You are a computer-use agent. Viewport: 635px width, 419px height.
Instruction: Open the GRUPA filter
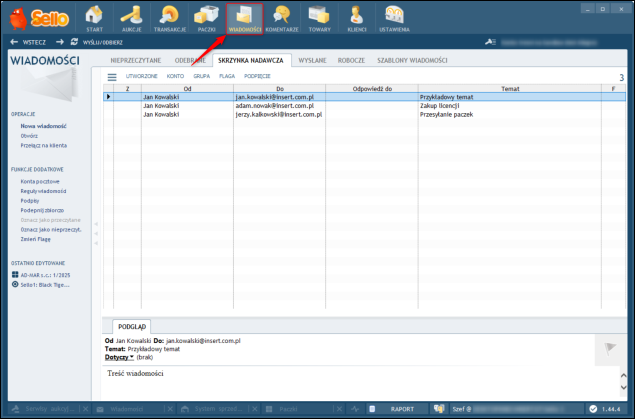pyautogui.click(x=202, y=76)
